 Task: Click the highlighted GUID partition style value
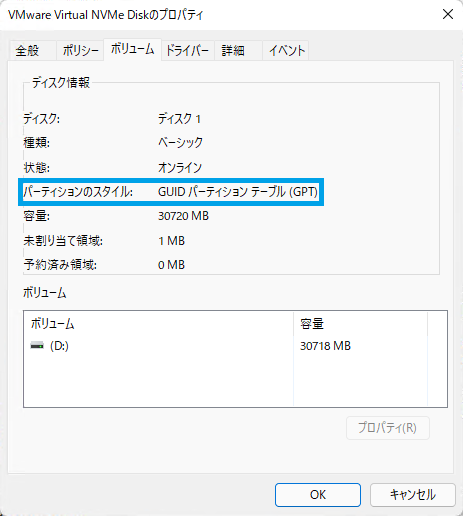pyautogui.click(x=238, y=192)
